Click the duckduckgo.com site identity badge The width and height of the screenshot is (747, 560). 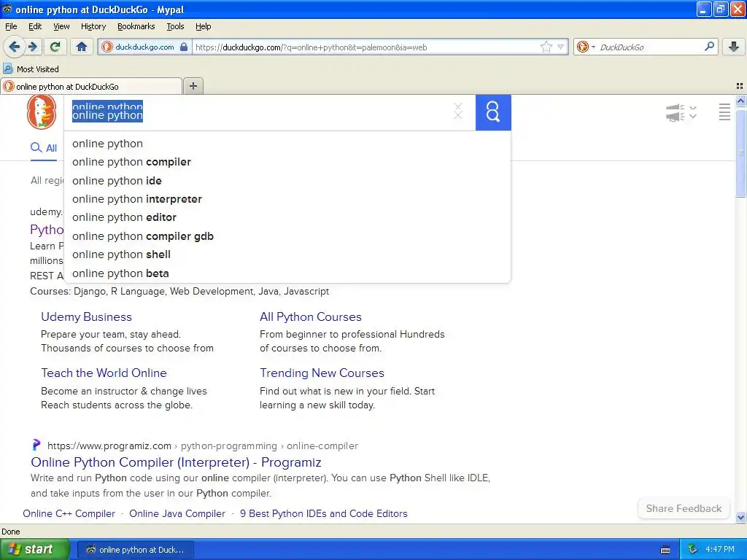[145, 47]
